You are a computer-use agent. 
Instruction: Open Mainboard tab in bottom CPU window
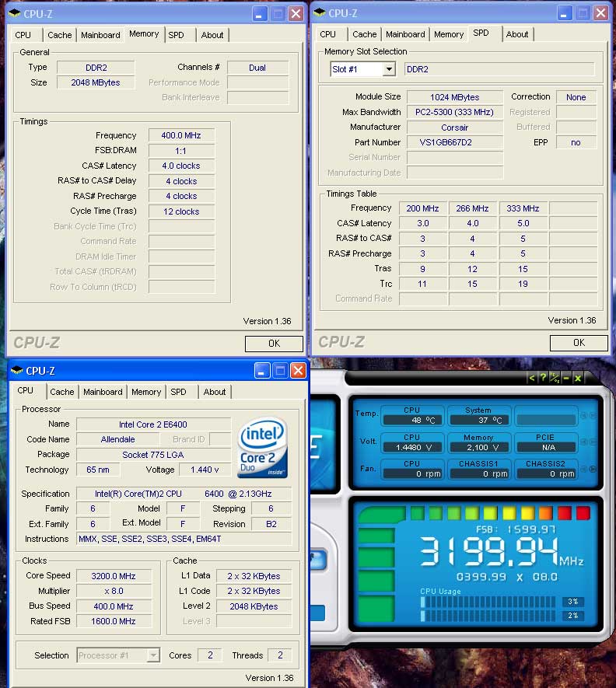[103, 392]
